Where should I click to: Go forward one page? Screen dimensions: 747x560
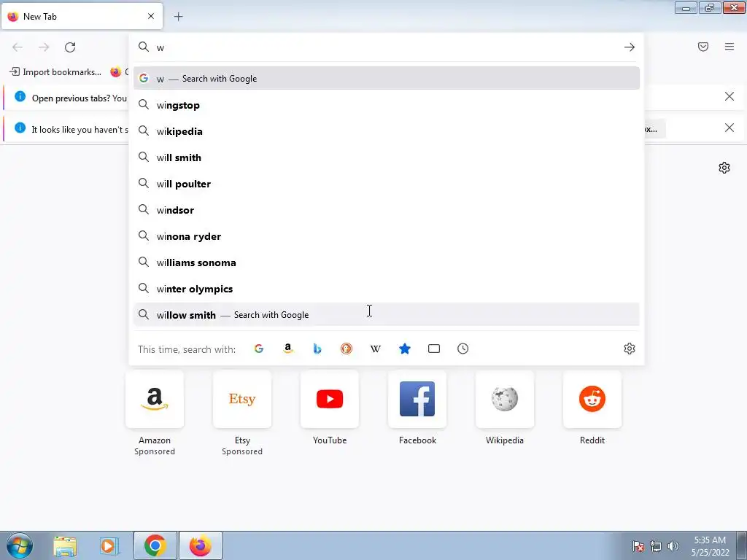coord(44,47)
